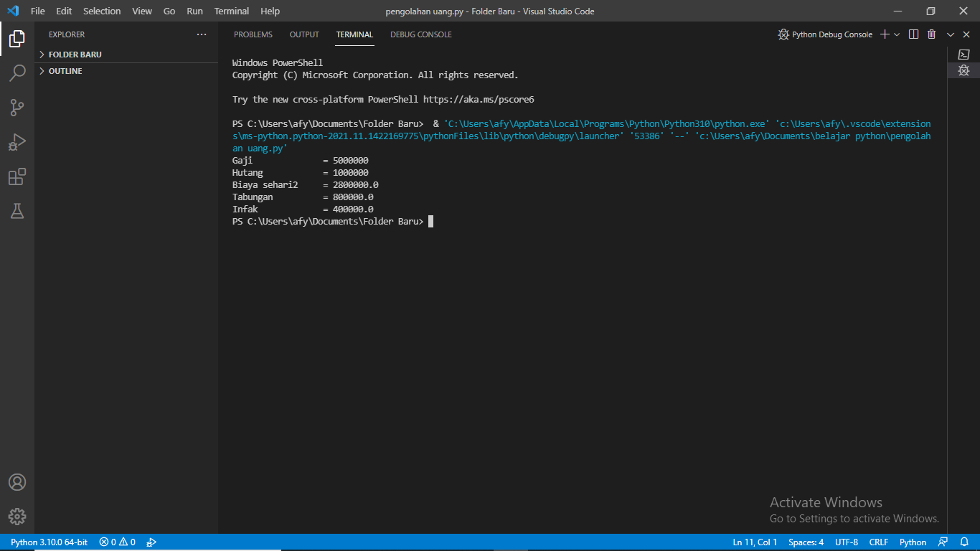
Task: Select the Python Debug Console in side list
Action: (x=964, y=70)
